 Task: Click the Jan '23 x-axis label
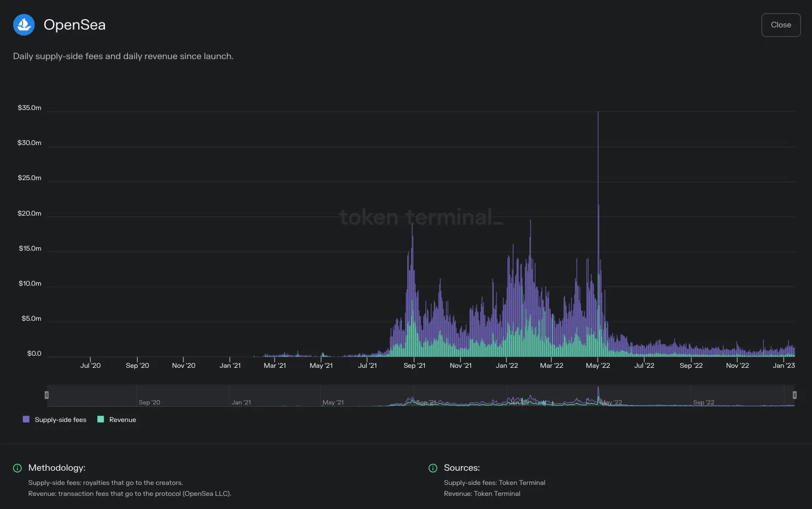784,366
